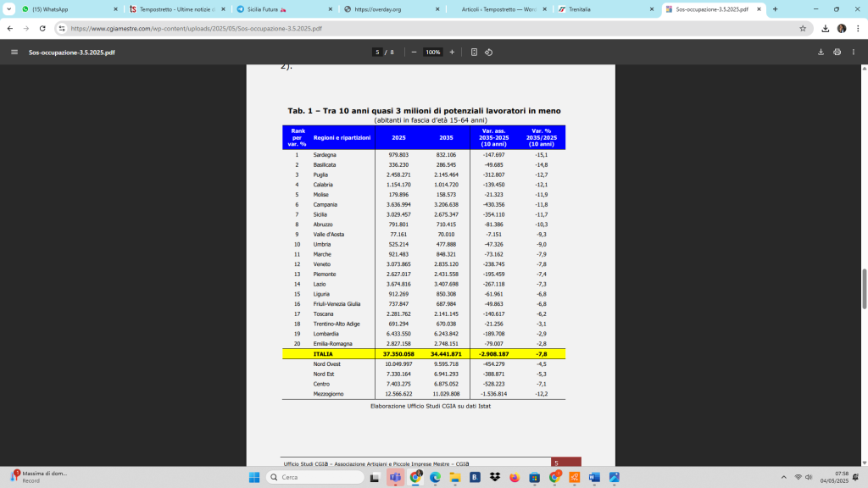Click the taskbar search box

[x=315, y=477]
